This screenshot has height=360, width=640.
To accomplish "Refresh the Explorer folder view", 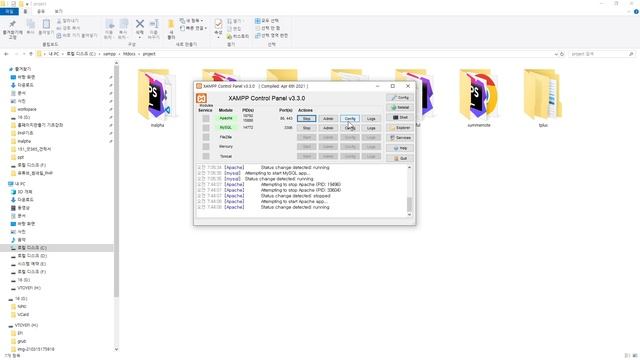I will tap(562, 54).
